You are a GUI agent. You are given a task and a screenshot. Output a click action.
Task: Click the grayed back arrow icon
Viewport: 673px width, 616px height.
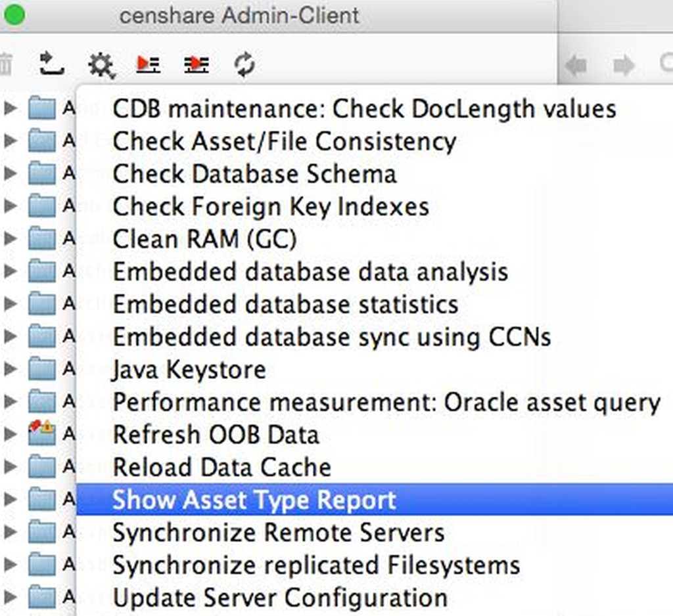(x=576, y=65)
